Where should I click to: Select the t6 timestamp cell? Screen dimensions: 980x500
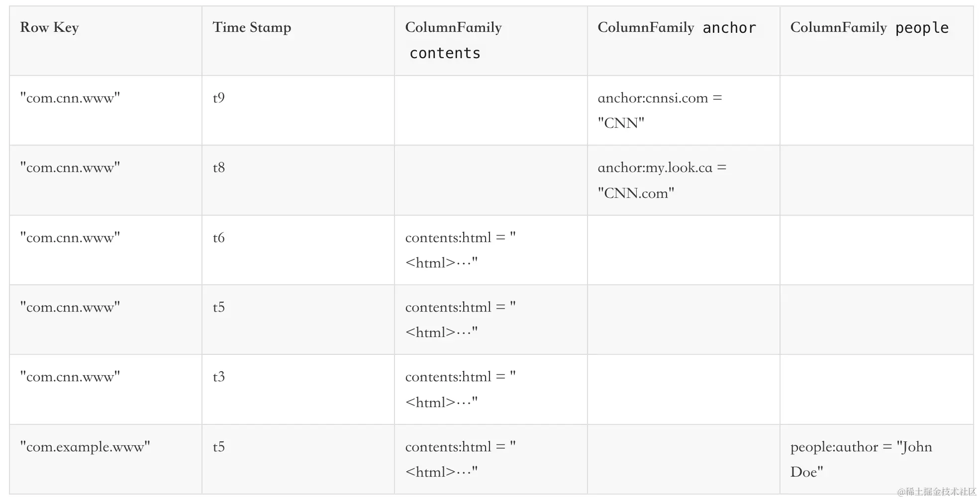(219, 238)
